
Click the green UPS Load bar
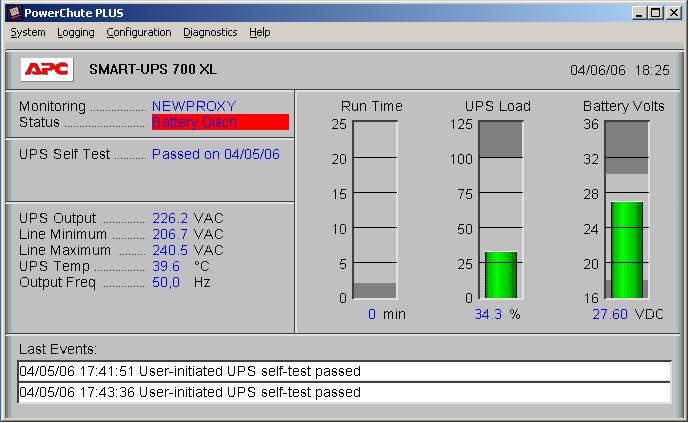tap(501, 275)
